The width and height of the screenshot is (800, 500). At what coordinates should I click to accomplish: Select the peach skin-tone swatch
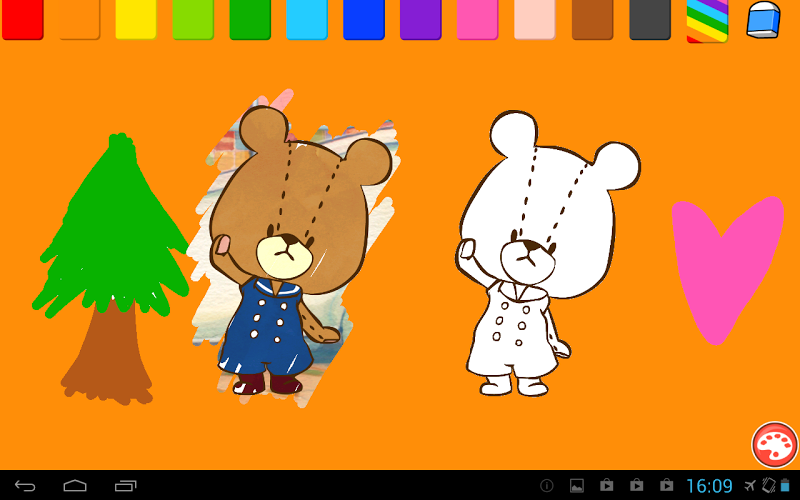pos(535,19)
